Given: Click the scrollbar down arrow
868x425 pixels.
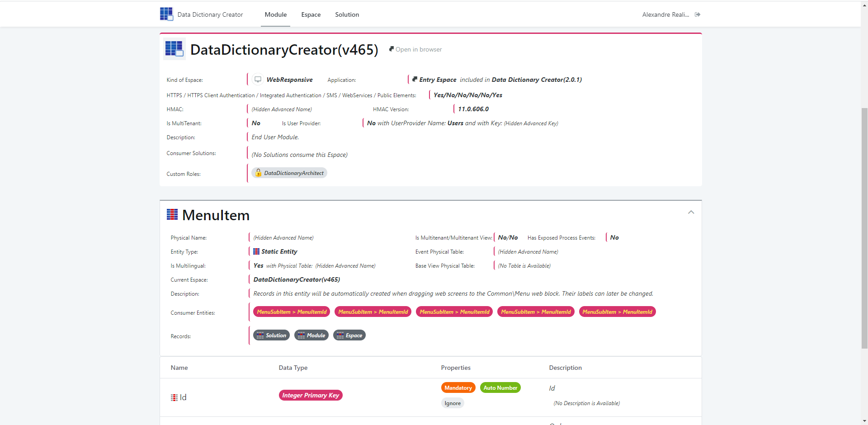Looking at the screenshot, I should pos(864,420).
